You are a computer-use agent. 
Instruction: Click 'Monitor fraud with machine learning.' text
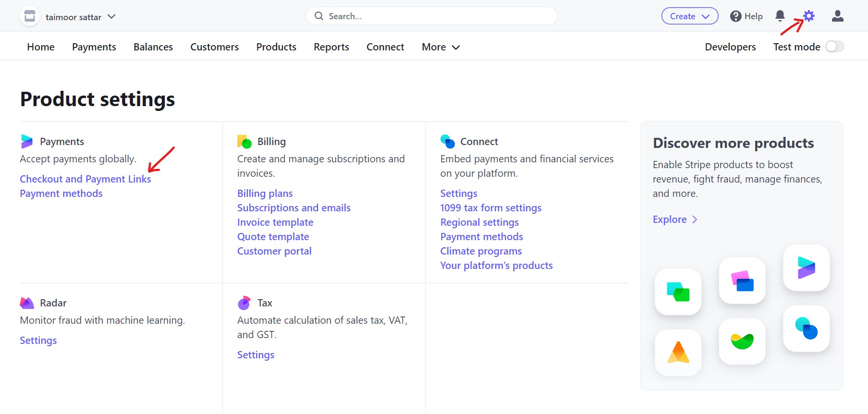pos(102,320)
